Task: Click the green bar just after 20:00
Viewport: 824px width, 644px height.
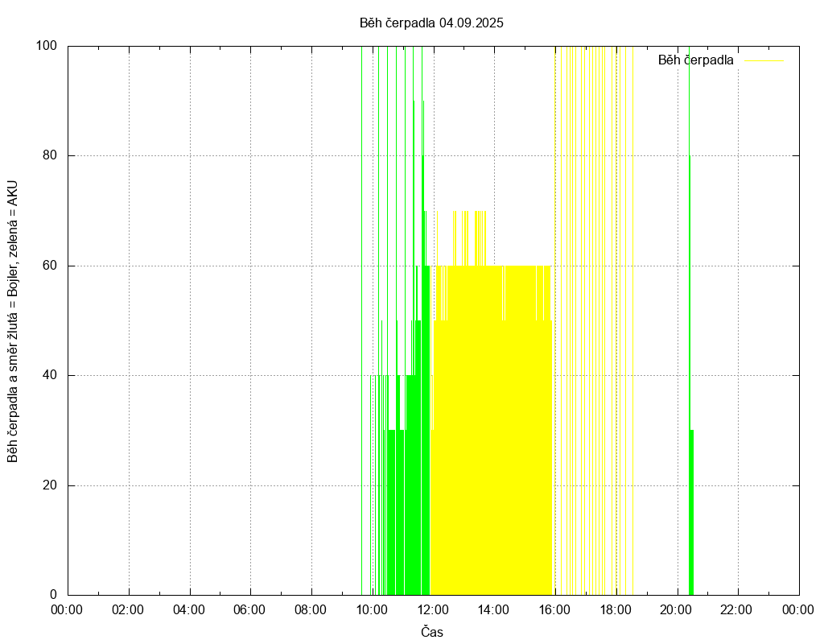Action: click(691, 513)
